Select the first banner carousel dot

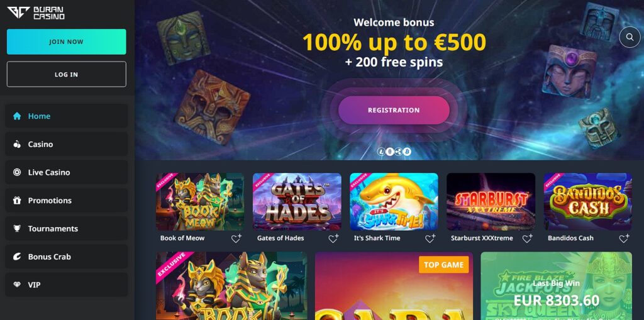pos(381,152)
